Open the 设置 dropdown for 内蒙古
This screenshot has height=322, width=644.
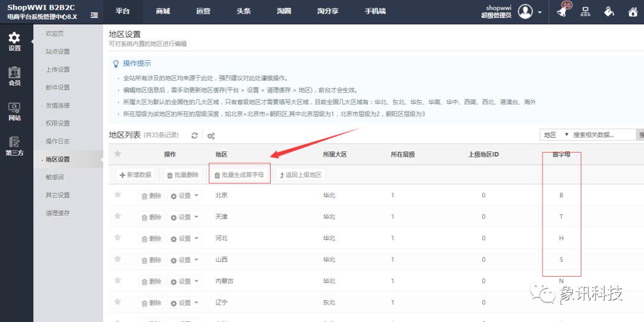click(x=184, y=281)
